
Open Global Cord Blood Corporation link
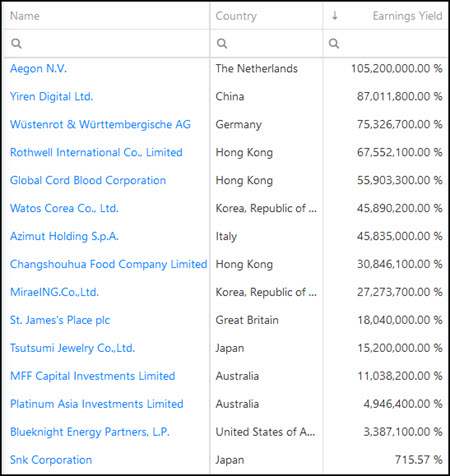point(88,180)
